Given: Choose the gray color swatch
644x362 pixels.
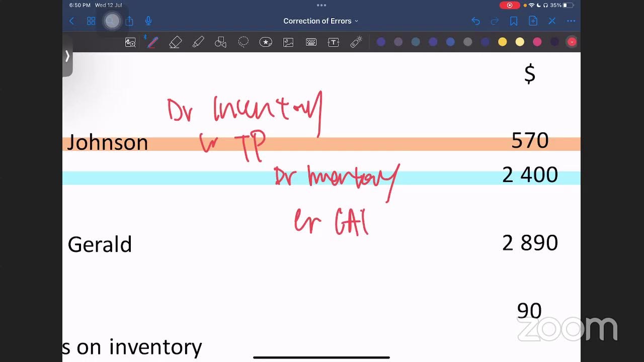Looking at the screenshot, I should pos(468,42).
